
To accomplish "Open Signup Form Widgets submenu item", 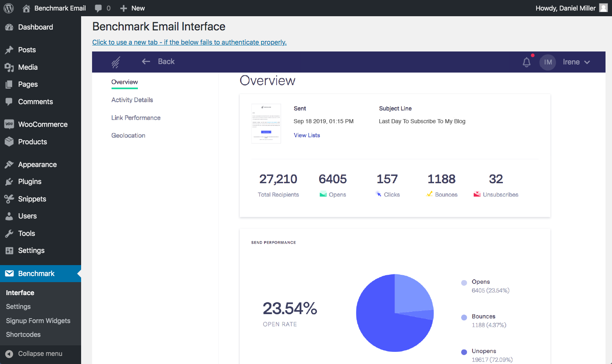I will point(38,321).
